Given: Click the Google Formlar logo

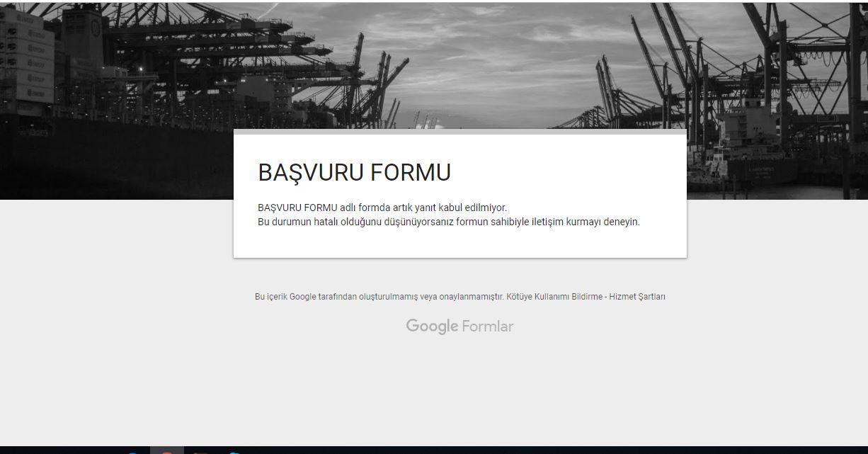Looking at the screenshot, I should click(x=459, y=326).
